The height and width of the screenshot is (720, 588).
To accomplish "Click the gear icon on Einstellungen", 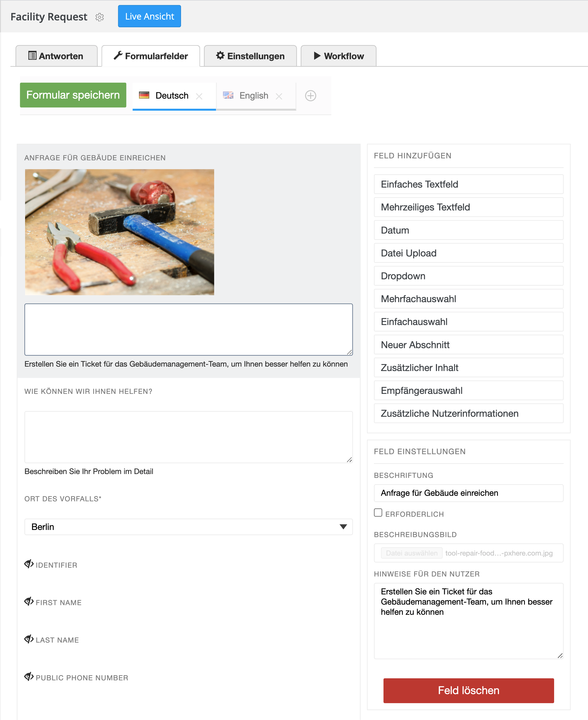I will pyautogui.click(x=220, y=56).
